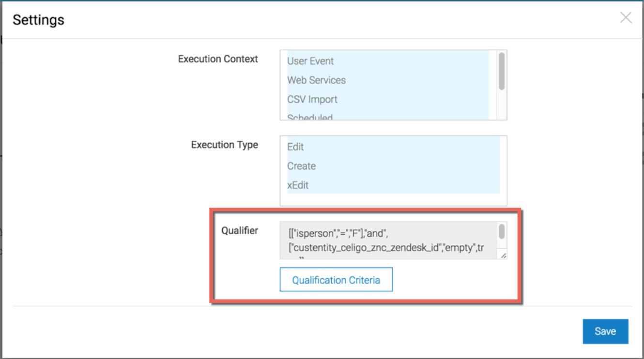644x359 pixels.
Task: Click inside the Qualifier text area
Action: coord(388,241)
